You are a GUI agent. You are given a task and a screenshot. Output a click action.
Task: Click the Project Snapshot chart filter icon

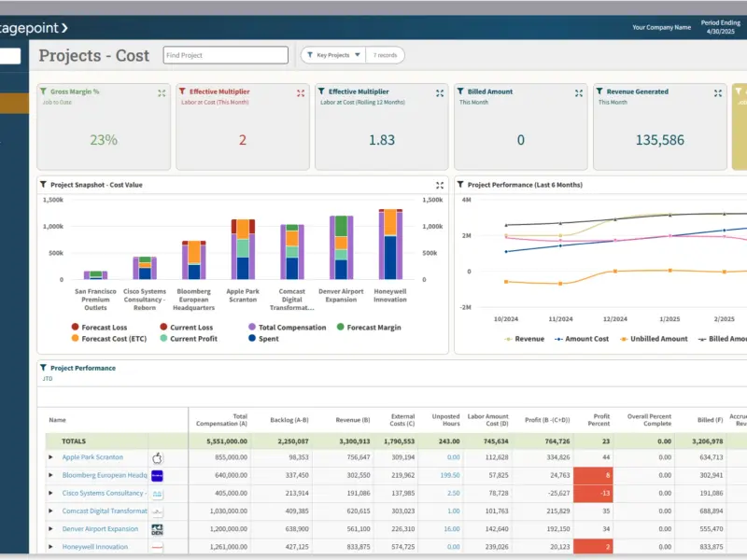pyautogui.click(x=43, y=184)
